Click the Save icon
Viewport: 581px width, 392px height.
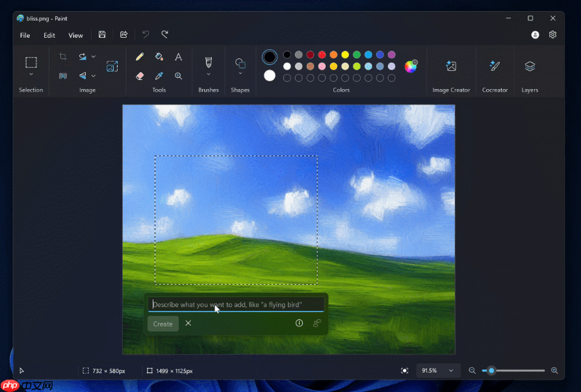[102, 34]
